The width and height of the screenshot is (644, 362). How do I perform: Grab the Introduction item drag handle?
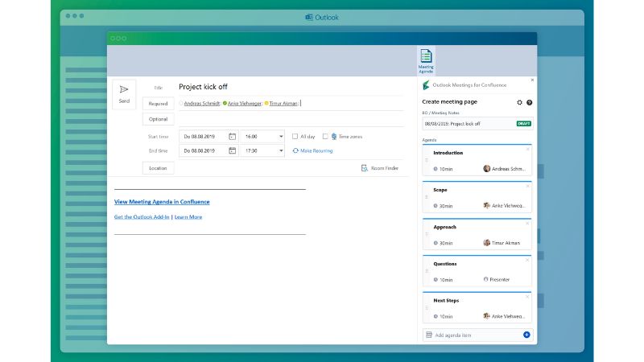click(x=427, y=160)
